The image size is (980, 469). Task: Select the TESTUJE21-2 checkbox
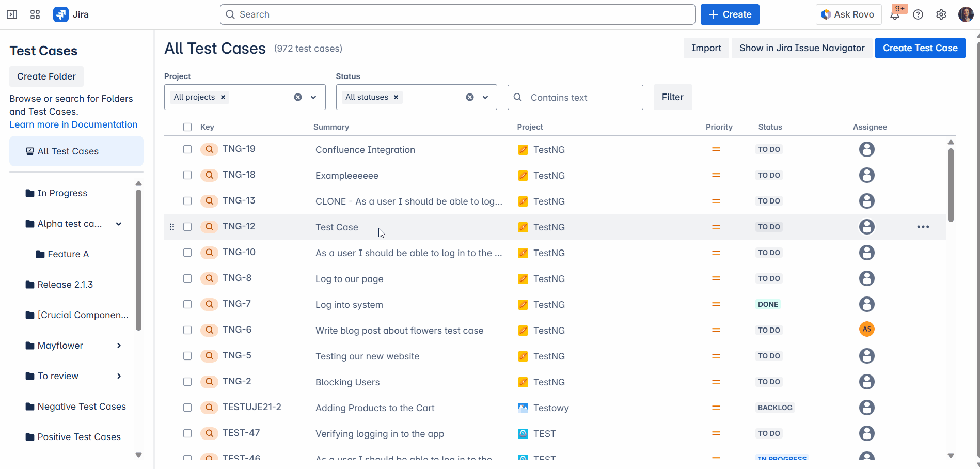187,408
